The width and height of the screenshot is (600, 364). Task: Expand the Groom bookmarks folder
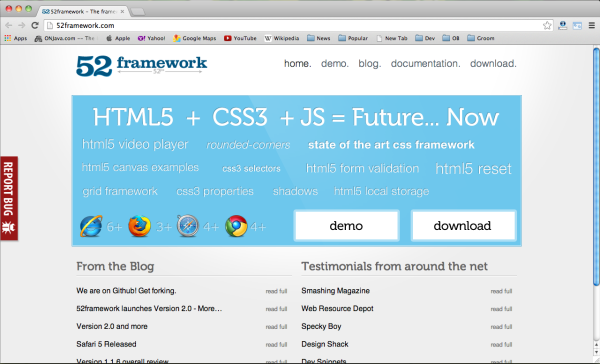(481, 38)
